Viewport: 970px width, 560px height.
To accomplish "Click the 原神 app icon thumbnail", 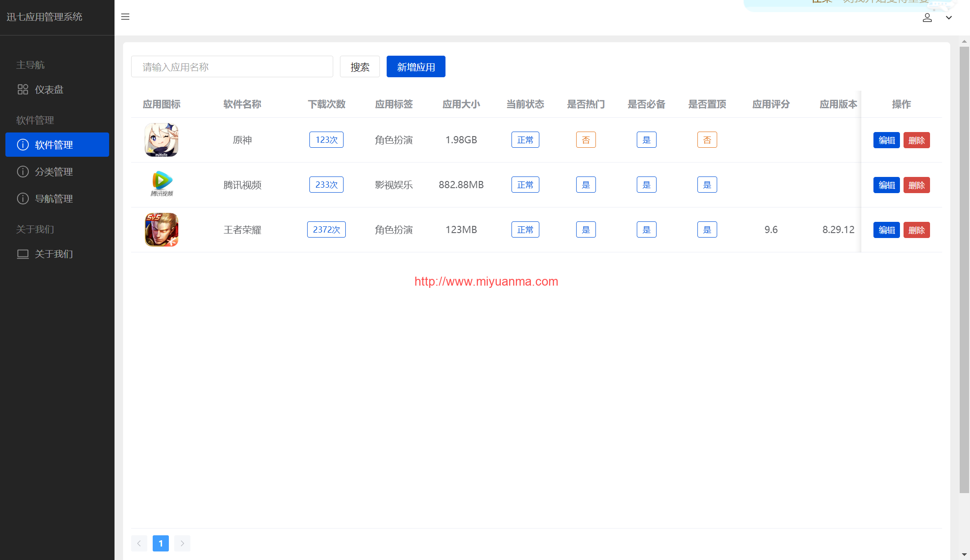I will tap(162, 140).
